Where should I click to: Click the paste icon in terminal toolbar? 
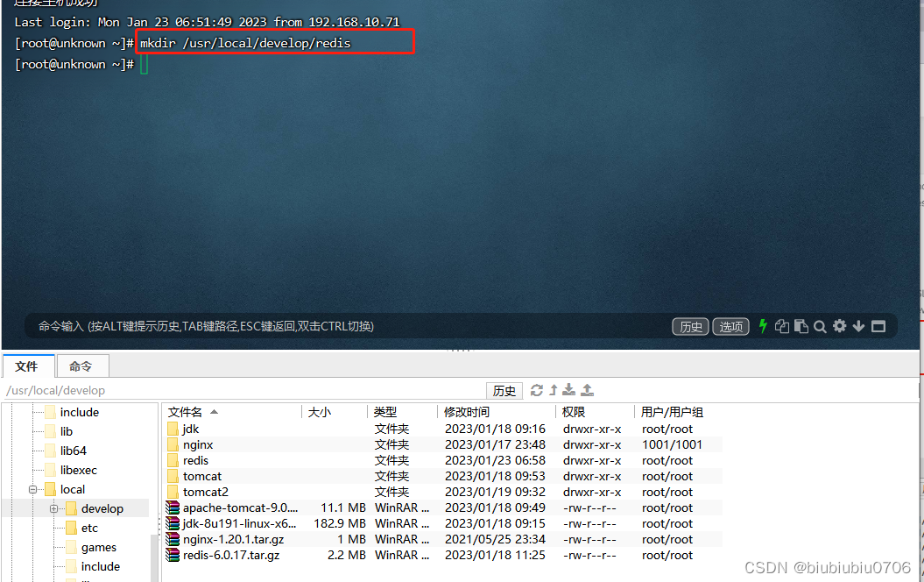(800, 326)
